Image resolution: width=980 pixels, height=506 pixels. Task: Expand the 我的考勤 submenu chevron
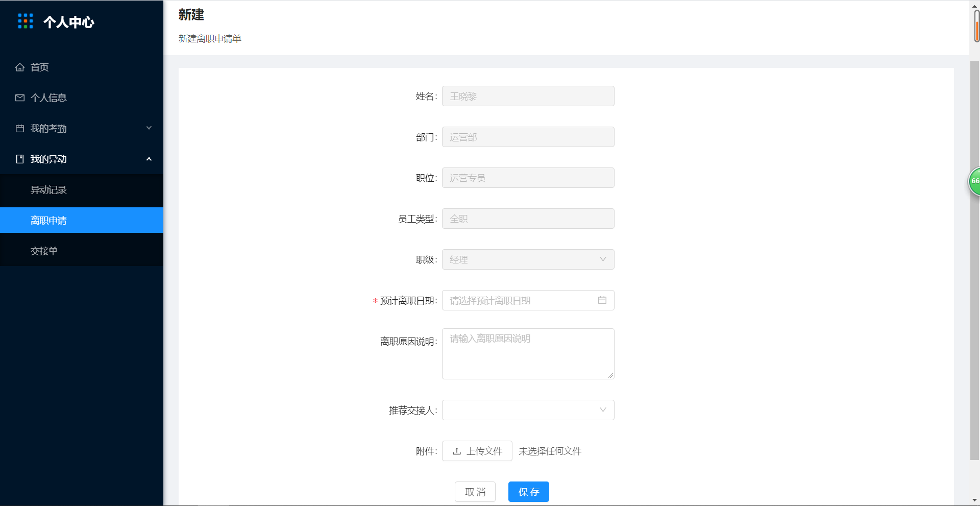pyautogui.click(x=149, y=128)
